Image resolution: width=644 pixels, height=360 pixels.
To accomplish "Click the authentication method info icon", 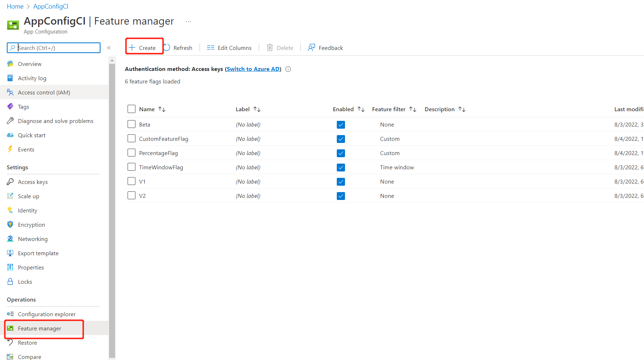I will pyautogui.click(x=288, y=69).
